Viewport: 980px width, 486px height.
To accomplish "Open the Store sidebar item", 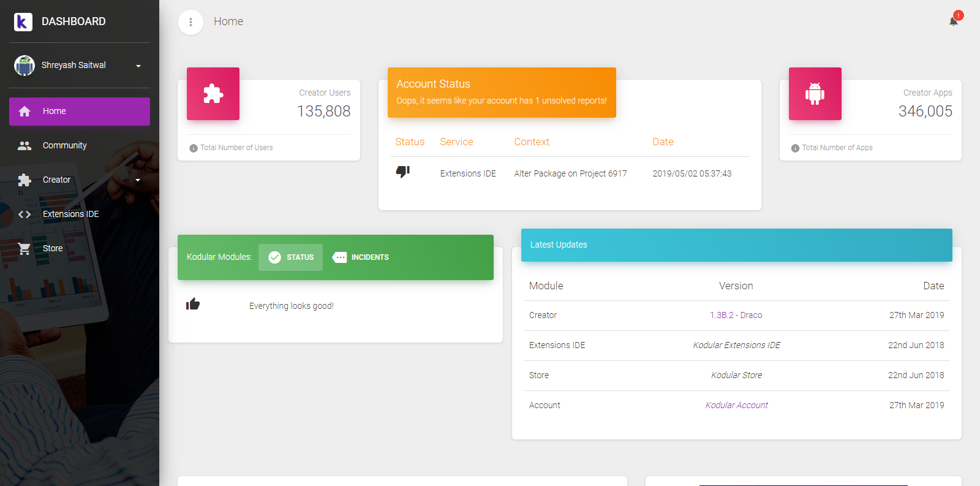I will [53, 248].
